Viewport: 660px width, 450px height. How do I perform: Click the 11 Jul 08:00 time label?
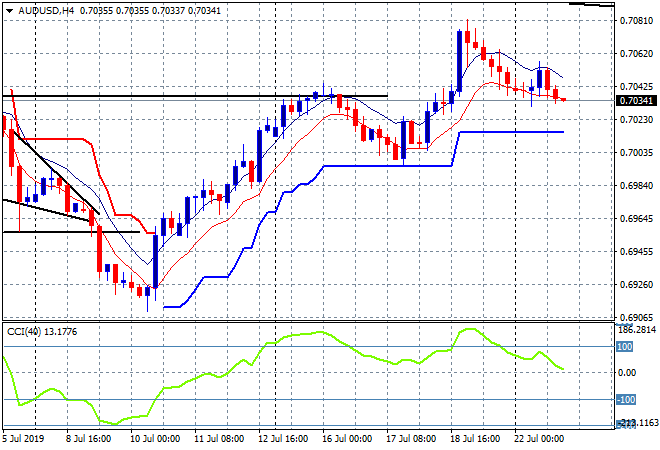click(x=219, y=439)
